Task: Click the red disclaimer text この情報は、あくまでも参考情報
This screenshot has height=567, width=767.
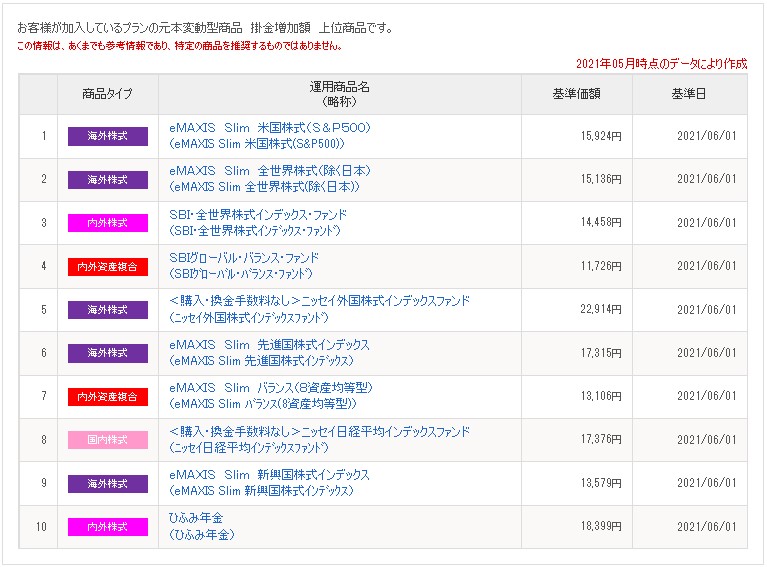Action: [179, 46]
